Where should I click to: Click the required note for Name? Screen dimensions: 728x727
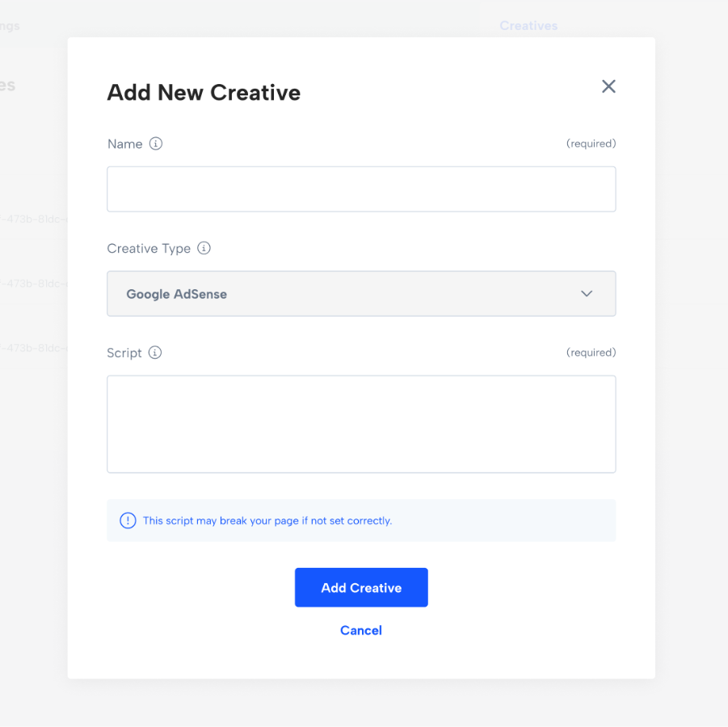pos(591,144)
